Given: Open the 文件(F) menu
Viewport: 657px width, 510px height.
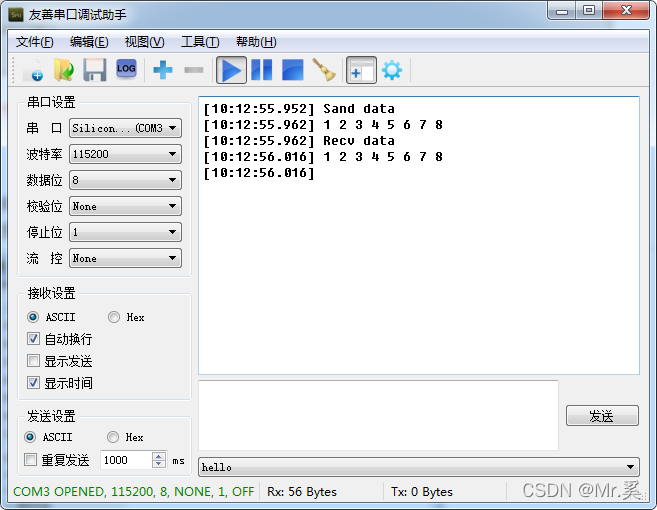Looking at the screenshot, I should (x=35, y=42).
